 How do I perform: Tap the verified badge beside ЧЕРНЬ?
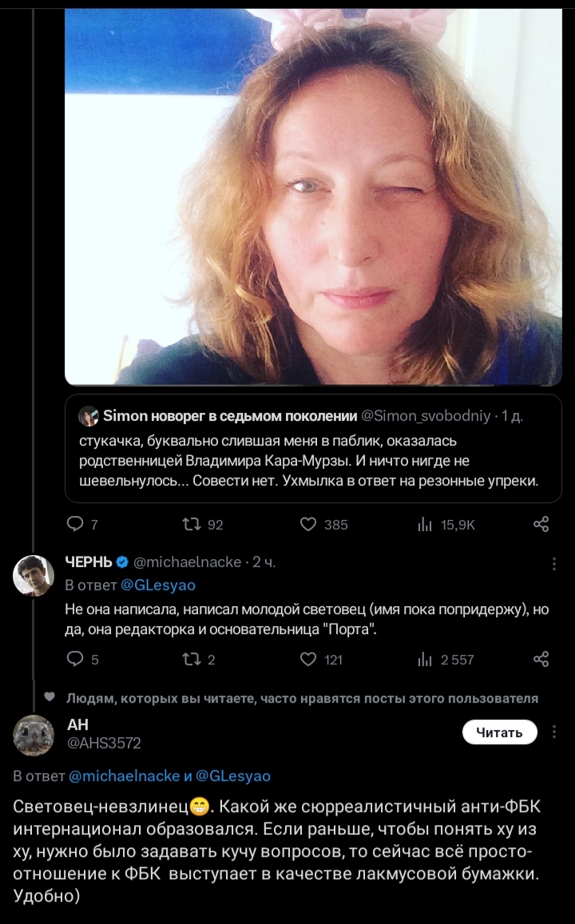[122, 561]
